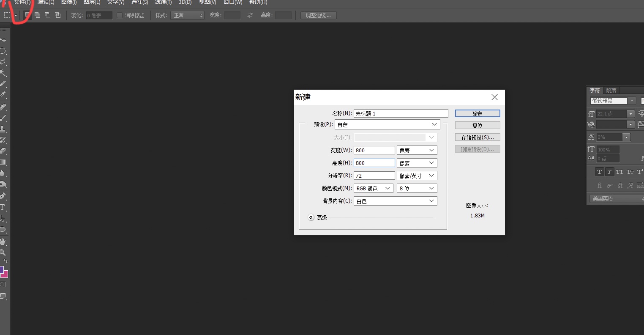Image resolution: width=644 pixels, height=335 pixels.
Task: Select the Eyedropper tool
Action: 3,95
